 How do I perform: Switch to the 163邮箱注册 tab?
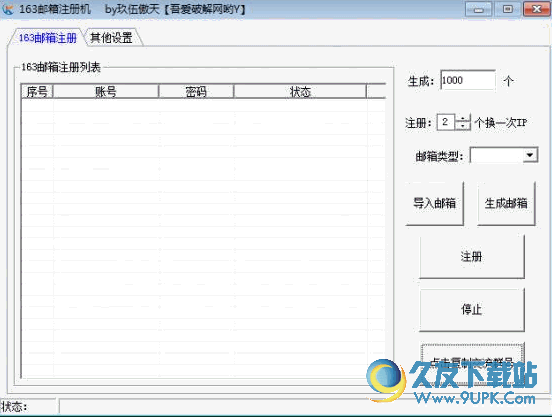(x=48, y=38)
